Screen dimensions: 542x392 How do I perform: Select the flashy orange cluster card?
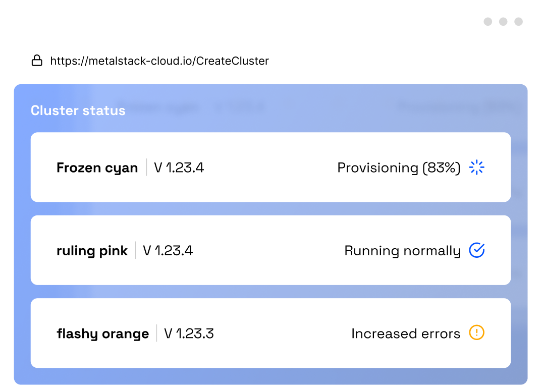tap(270, 333)
